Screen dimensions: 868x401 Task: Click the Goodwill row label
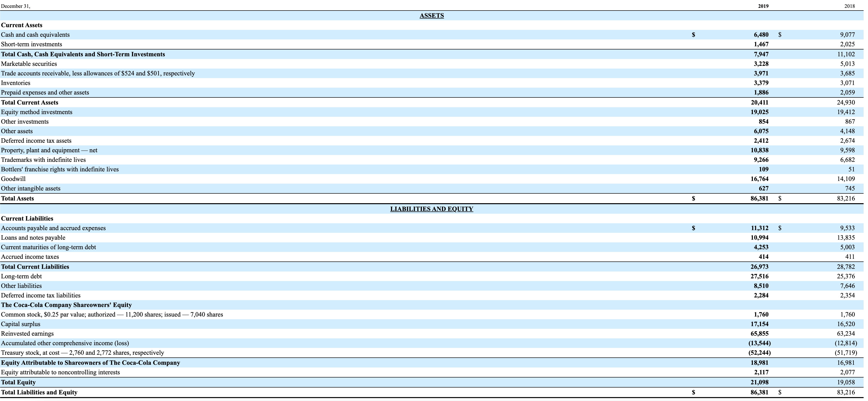pos(13,179)
